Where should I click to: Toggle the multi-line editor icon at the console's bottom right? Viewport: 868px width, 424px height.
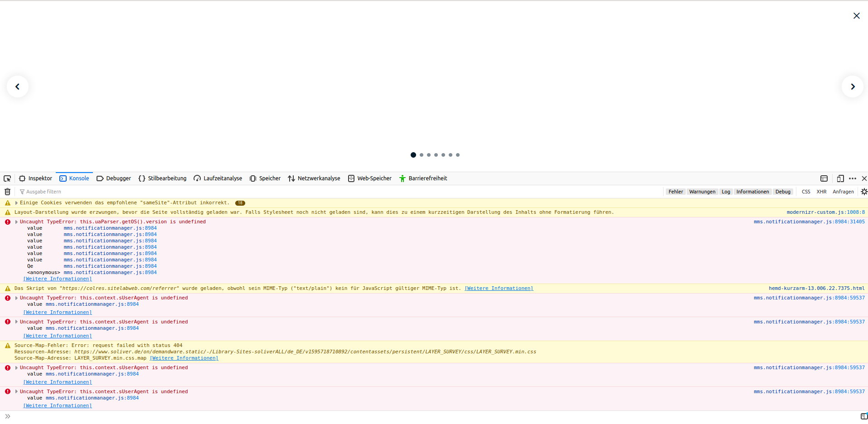click(x=864, y=416)
